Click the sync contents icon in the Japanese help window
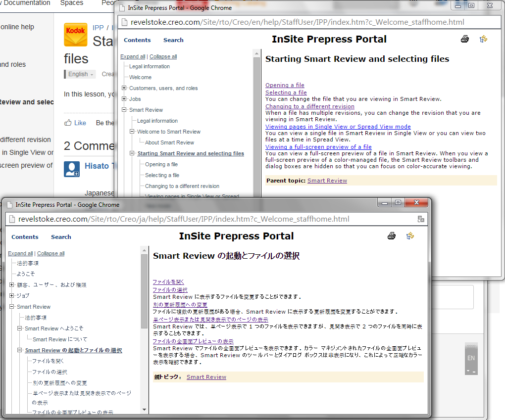Image resolution: width=505 pixels, height=420 pixels. (410, 236)
